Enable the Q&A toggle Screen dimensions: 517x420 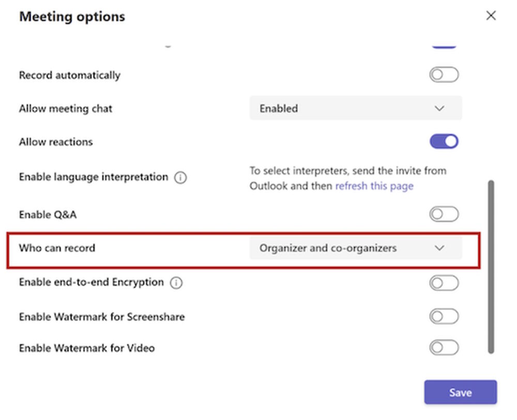click(444, 214)
